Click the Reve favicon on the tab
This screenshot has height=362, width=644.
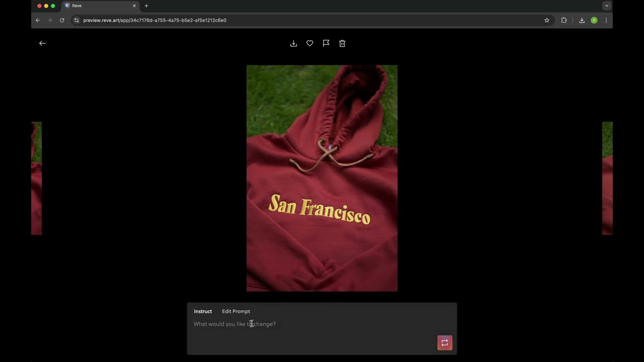(x=67, y=6)
